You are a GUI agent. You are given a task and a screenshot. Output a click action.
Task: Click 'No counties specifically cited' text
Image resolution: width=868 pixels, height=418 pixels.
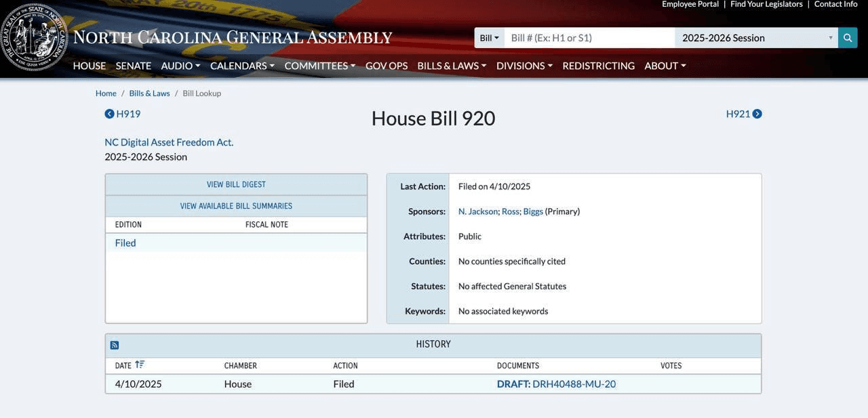(x=512, y=262)
